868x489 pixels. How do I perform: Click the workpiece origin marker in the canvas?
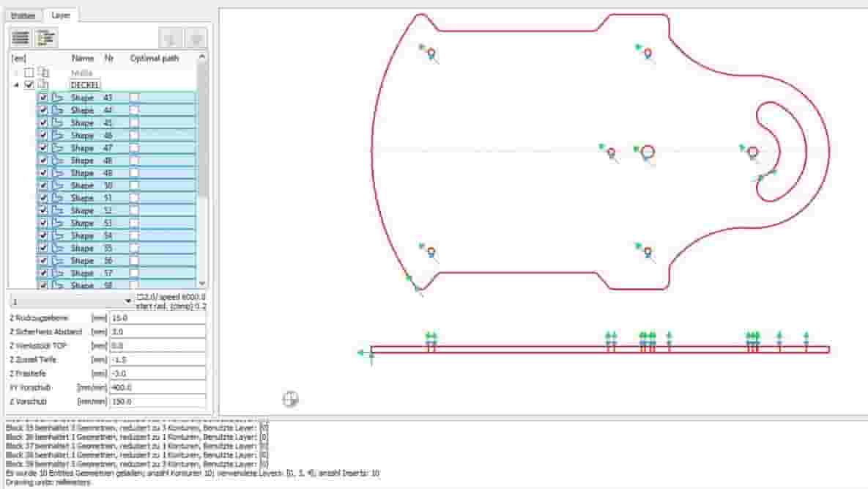(290, 399)
